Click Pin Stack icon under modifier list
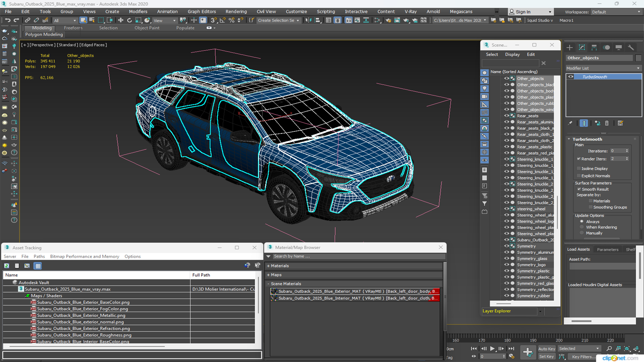 coord(570,123)
